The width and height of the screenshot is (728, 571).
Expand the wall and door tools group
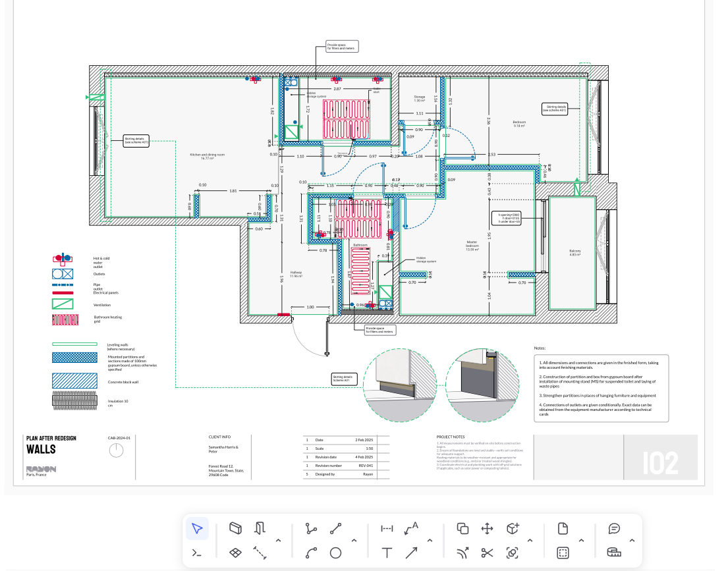(x=278, y=541)
